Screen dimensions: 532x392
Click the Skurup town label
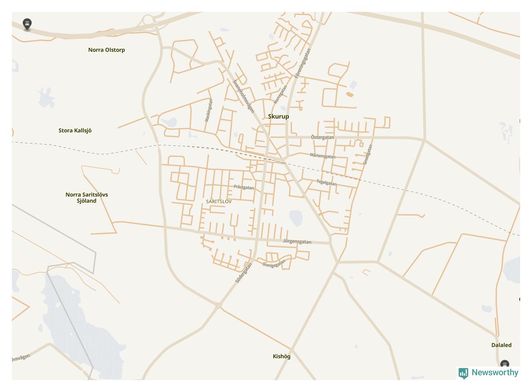[278, 116]
